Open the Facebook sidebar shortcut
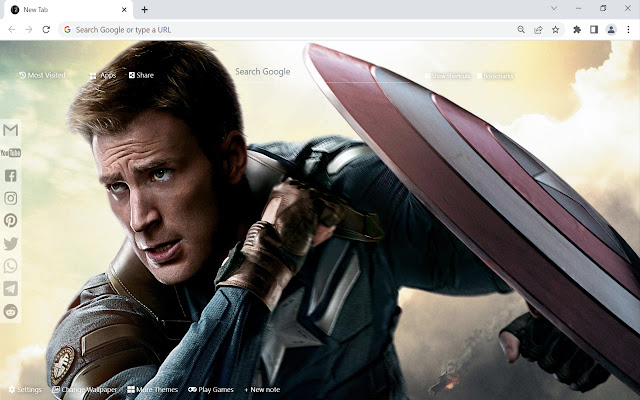 pyautogui.click(x=11, y=176)
